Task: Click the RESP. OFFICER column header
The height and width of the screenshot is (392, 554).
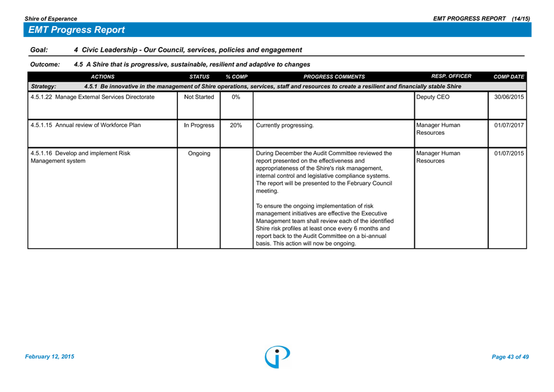Action: [451, 76]
